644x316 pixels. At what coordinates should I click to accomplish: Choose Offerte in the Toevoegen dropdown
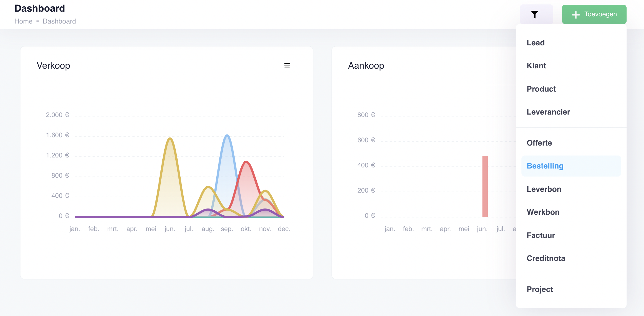539,143
